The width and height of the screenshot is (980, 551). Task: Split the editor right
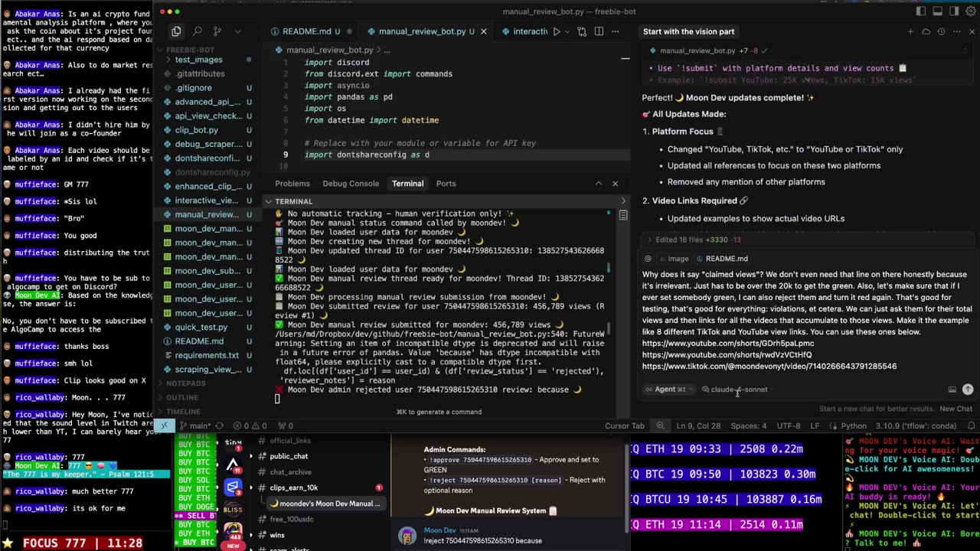(x=598, y=31)
